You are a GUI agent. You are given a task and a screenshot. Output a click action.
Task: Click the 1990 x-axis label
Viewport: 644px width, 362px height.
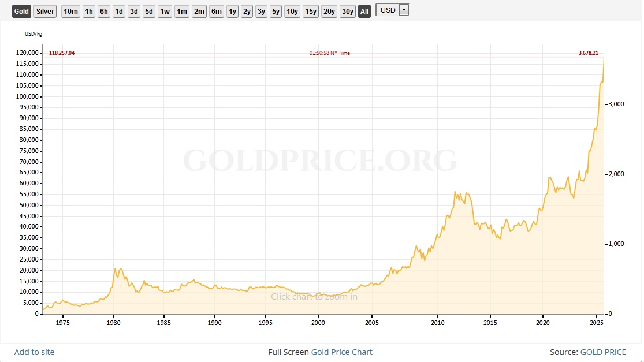(214, 323)
